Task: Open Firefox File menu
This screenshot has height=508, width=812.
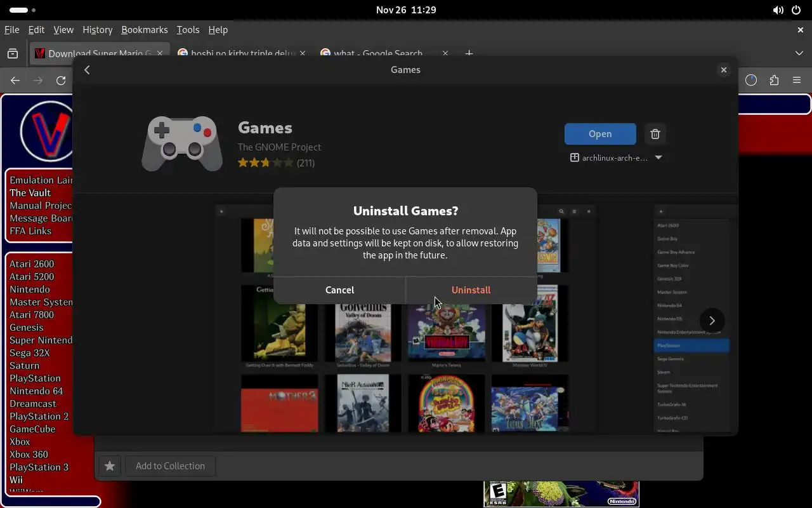Action: point(11,30)
